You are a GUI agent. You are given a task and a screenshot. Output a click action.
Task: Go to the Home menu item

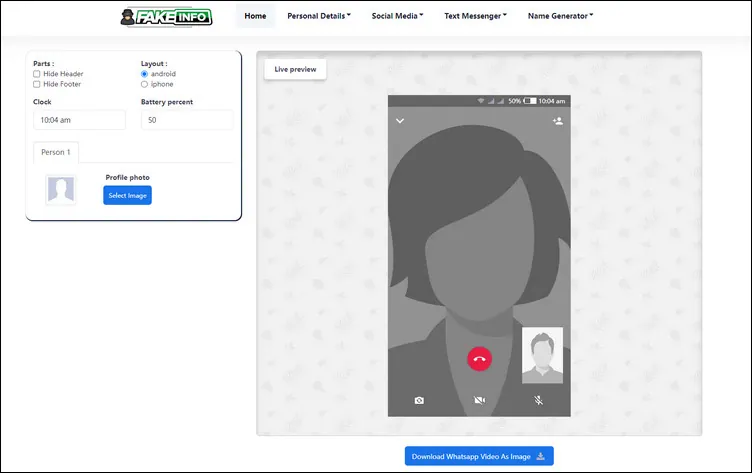click(255, 16)
